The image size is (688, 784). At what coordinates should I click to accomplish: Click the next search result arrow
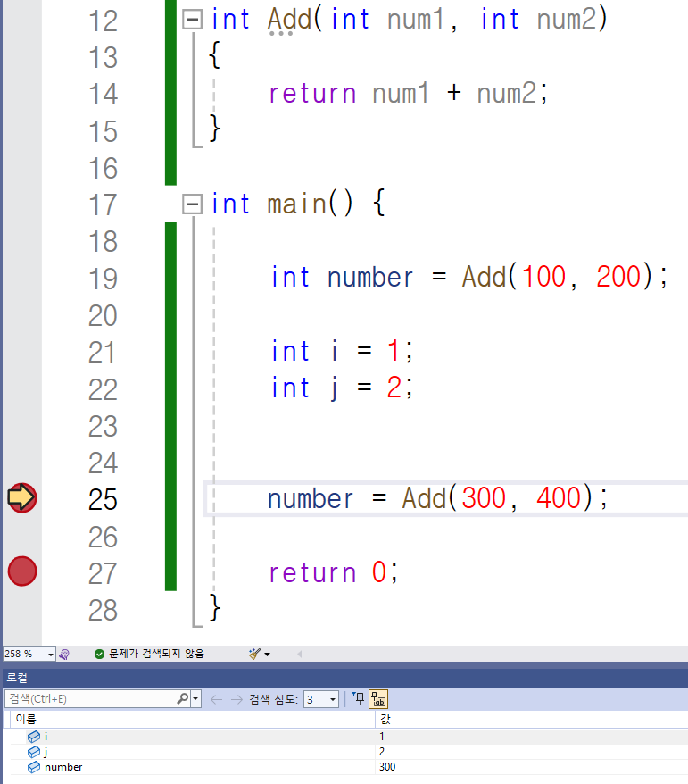coord(236,699)
